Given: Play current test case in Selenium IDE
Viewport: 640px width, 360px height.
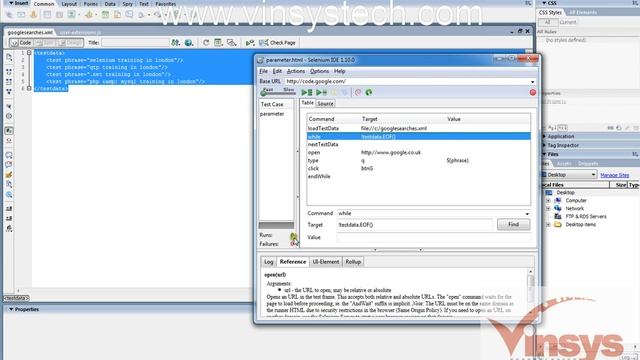Looking at the screenshot, I should (321, 93).
